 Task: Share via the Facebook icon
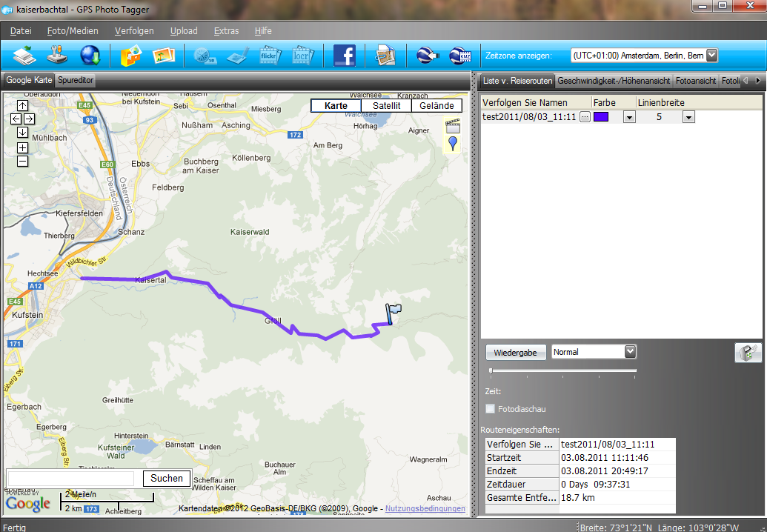pyautogui.click(x=345, y=56)
